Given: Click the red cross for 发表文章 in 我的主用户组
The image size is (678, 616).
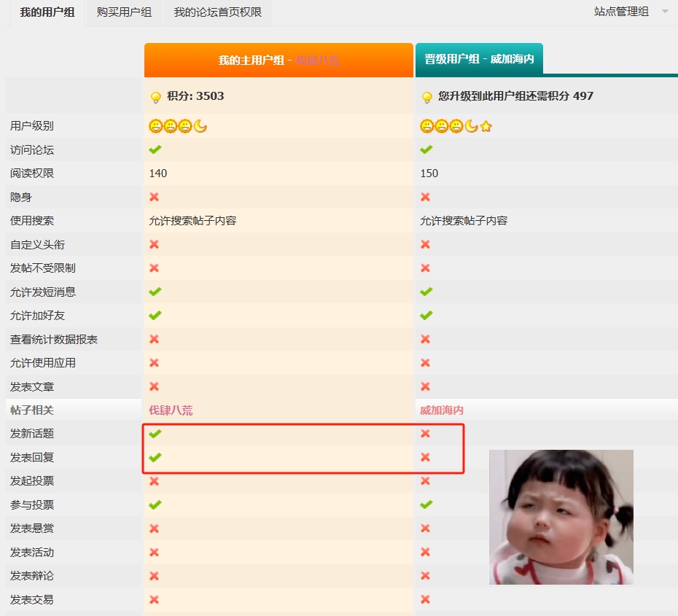Looking at the screenshot, I should point(154,386).
